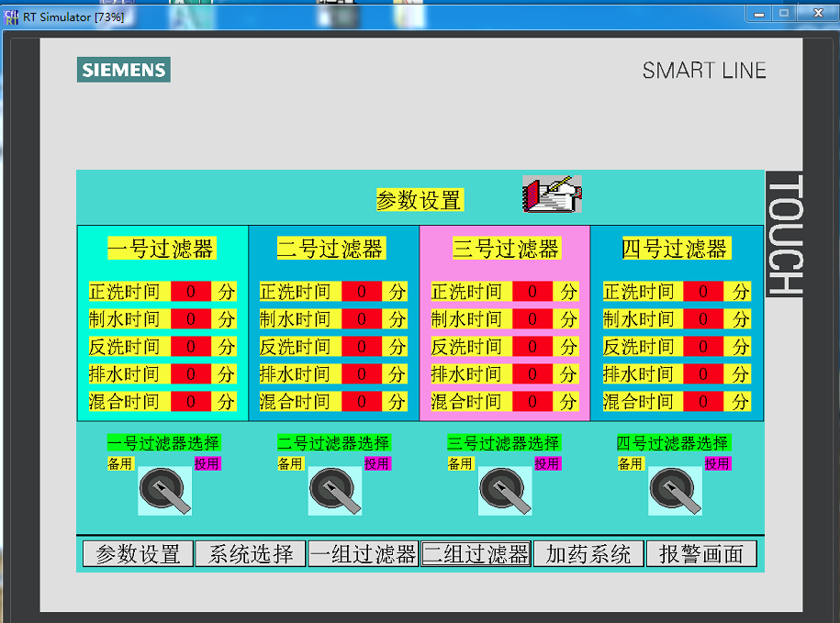Screen dimensions: 840x623
Task: Select 二号过滤器 反洗时间 value field
Action: pyautogui.click(x=362, y=346)
